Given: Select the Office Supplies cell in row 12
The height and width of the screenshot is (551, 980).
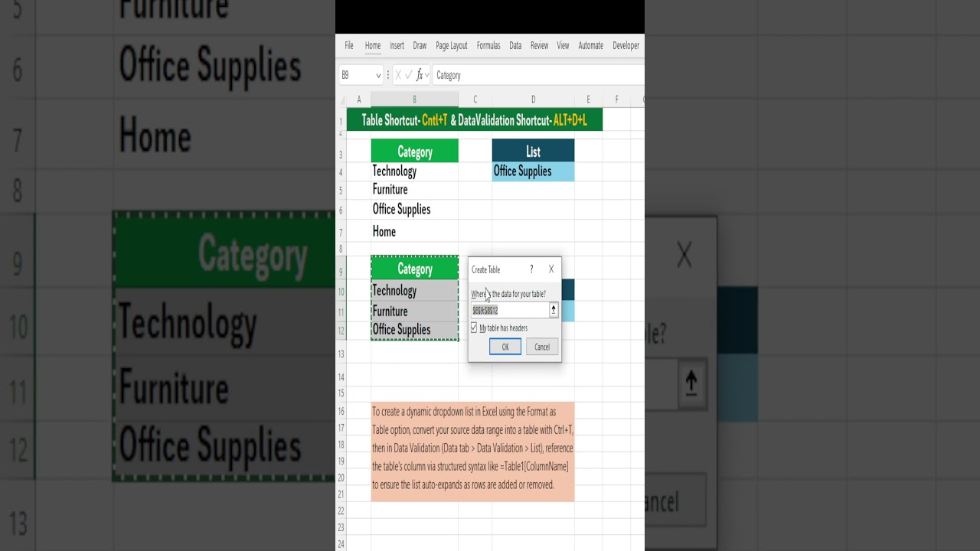Looking at the screenshot, I should 414,330.
